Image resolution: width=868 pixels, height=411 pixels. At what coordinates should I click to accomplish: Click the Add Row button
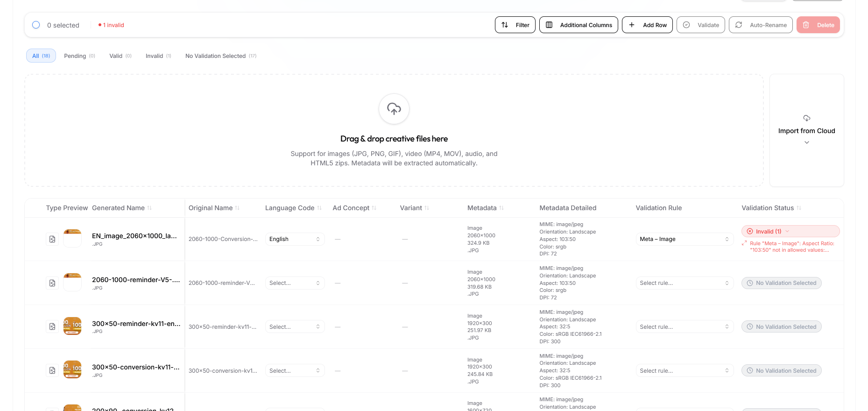647,25
